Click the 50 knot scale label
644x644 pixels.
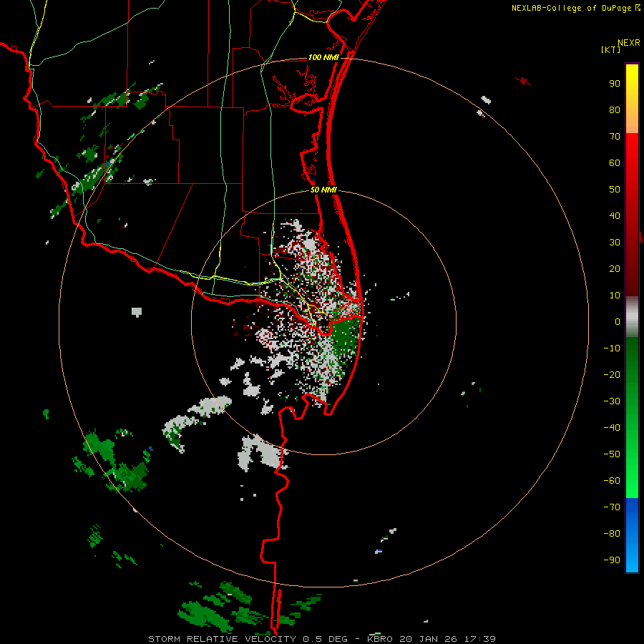pos(615,190)
